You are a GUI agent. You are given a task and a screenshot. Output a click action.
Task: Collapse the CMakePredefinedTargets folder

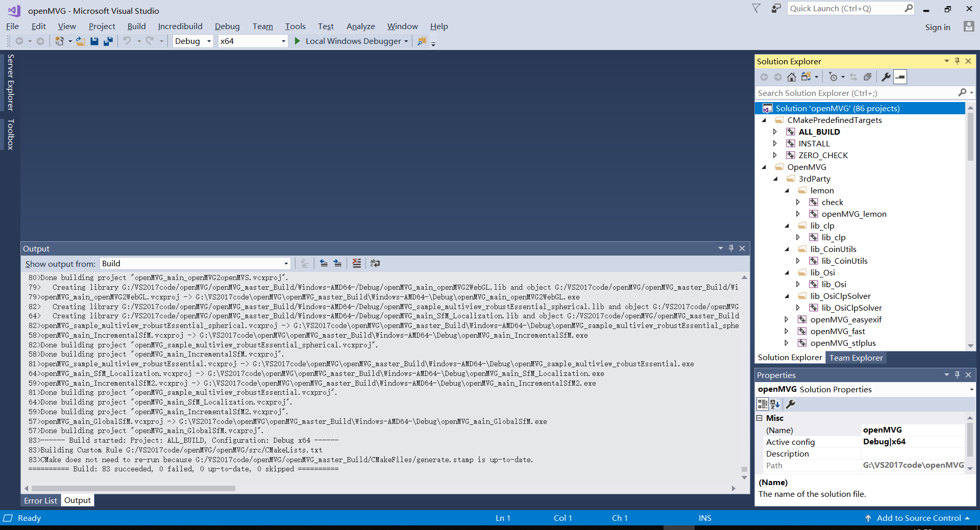coord(764,120)
